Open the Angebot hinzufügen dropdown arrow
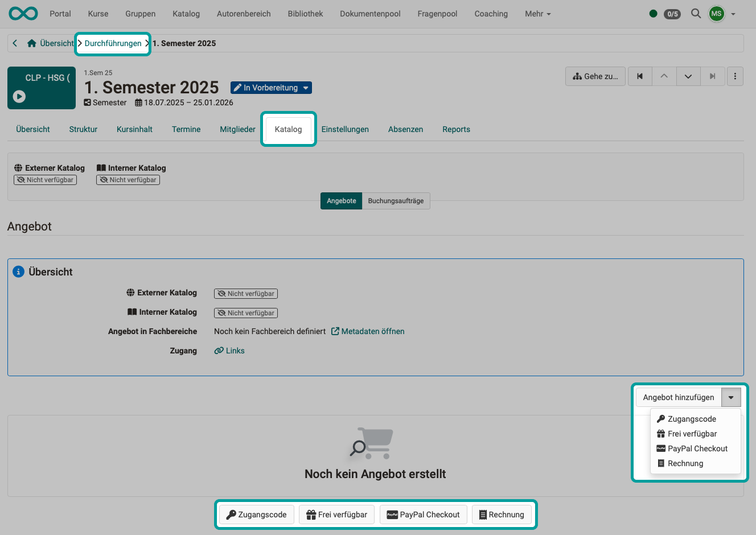 (x=731, y=397)
